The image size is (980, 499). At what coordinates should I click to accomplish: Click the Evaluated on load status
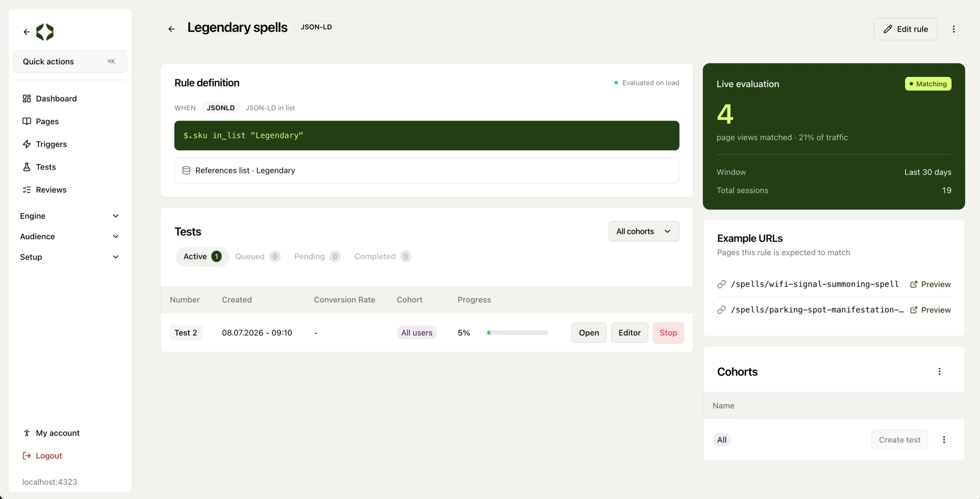[647, 83]
